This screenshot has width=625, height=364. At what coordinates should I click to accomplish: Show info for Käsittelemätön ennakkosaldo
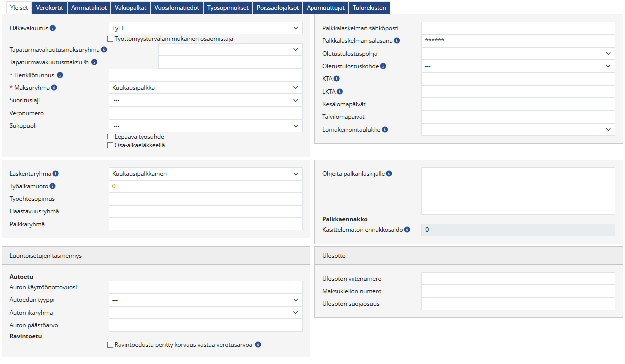[407, 230]
